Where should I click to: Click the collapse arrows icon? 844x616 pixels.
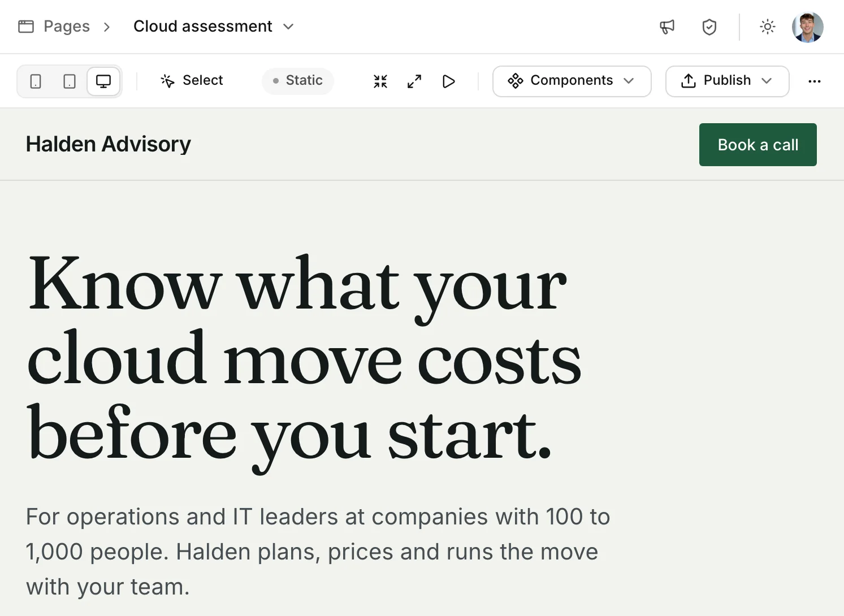point(380,81)
